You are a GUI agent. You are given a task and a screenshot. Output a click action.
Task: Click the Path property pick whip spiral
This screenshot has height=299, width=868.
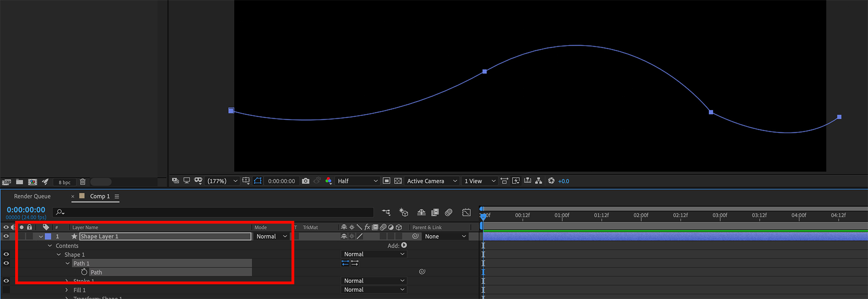pos(422,272)
